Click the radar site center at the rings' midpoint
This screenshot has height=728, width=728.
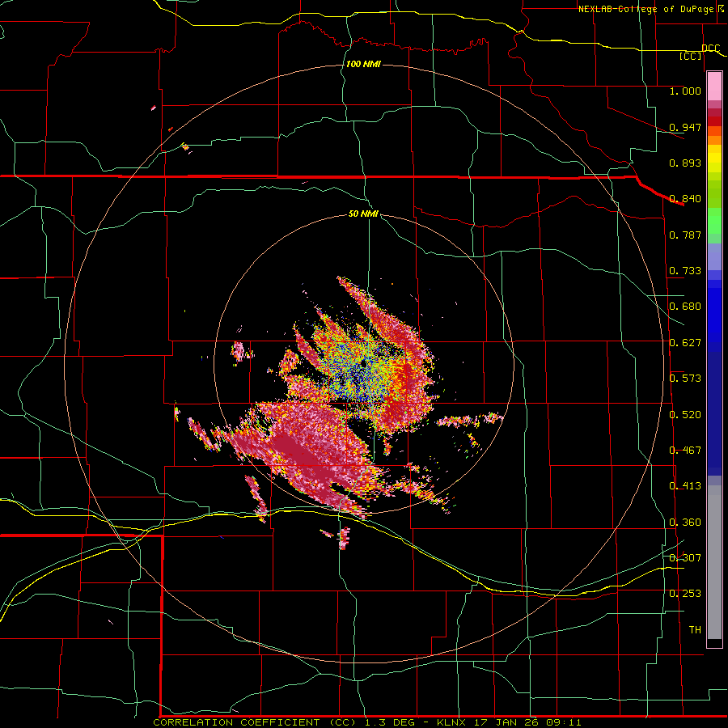pyautogui.click(x=365, y=364)
